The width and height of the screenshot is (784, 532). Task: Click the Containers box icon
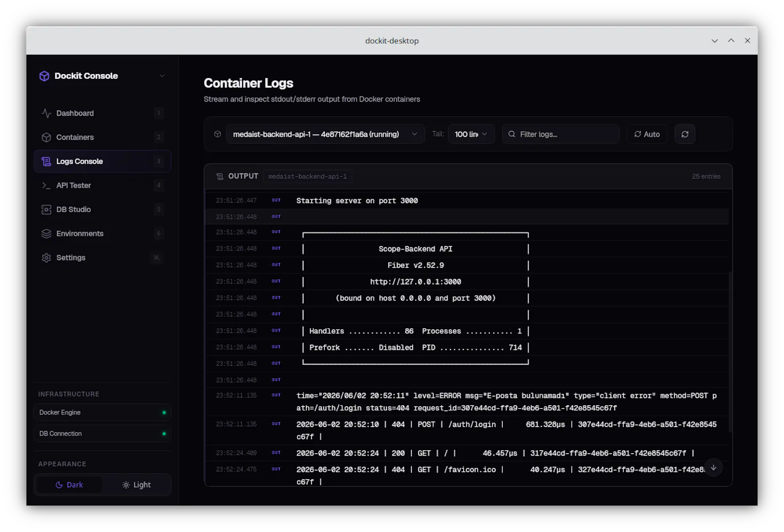[47, 137]
